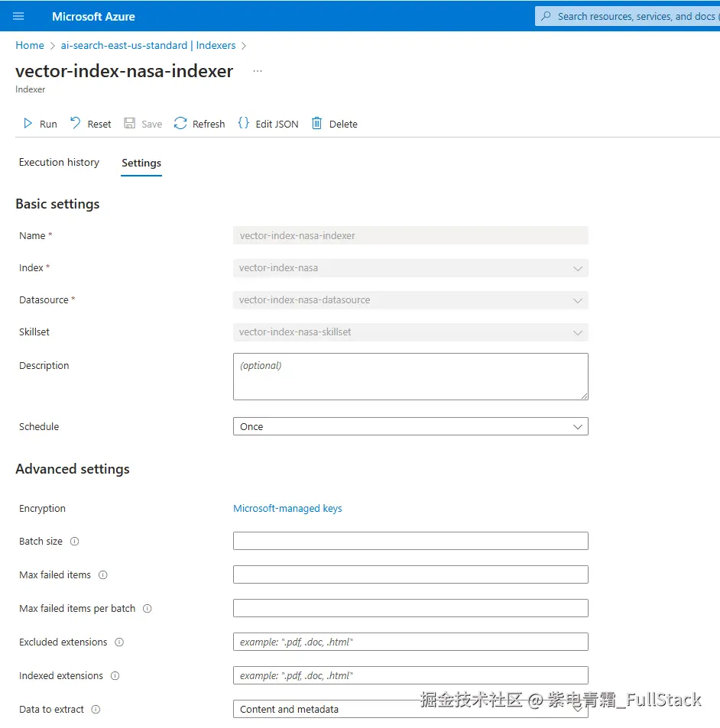Viewport: 720px width, 728px height.
Task: Expand the Skillset dropdown
Action: 410,332
